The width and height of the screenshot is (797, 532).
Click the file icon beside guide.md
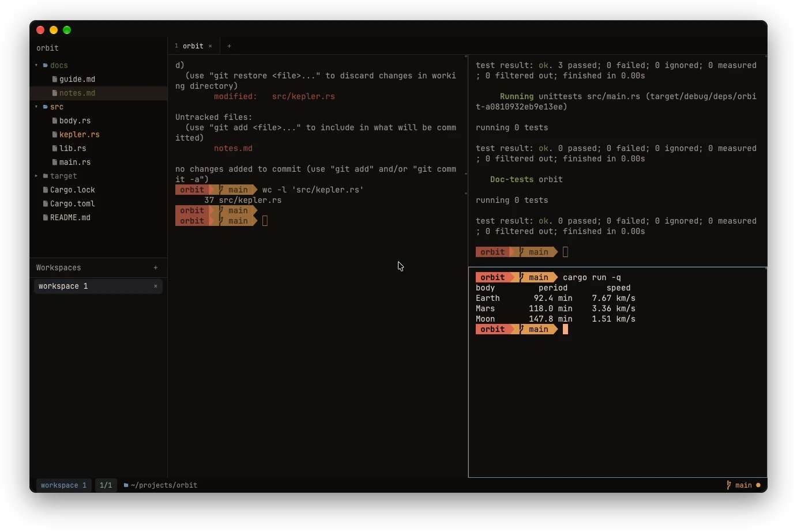pos(55,79)
